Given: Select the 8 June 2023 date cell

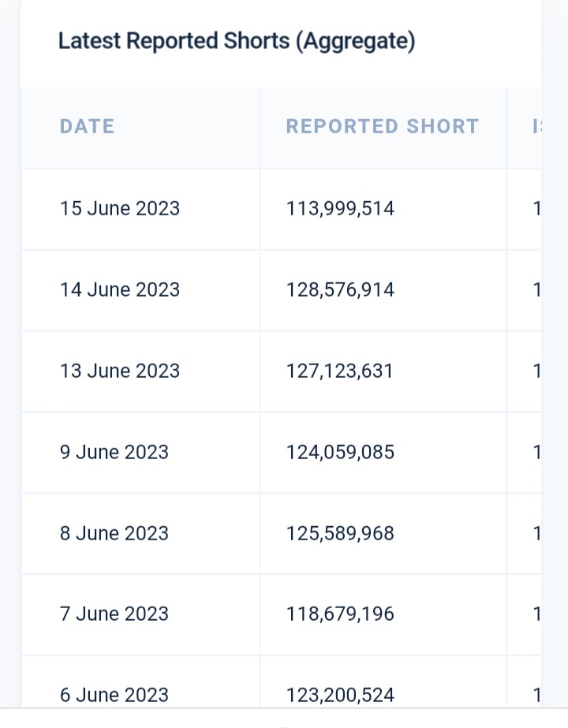Looking at the screenshot, I should (x=114, y=534).
